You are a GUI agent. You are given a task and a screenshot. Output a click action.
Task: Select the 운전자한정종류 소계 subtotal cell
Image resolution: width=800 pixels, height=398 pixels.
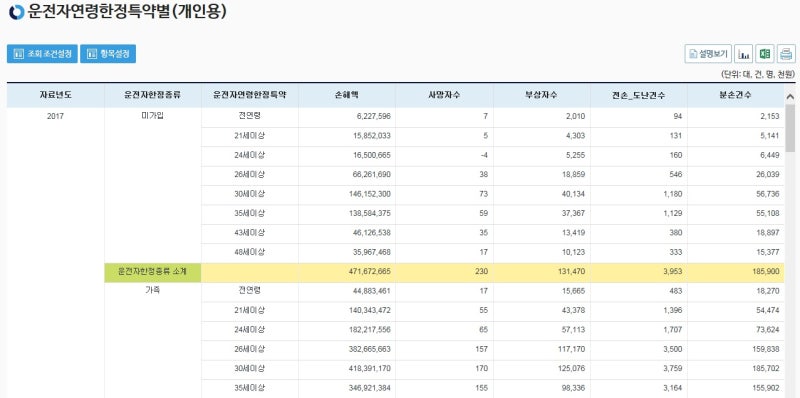point(153,272)
